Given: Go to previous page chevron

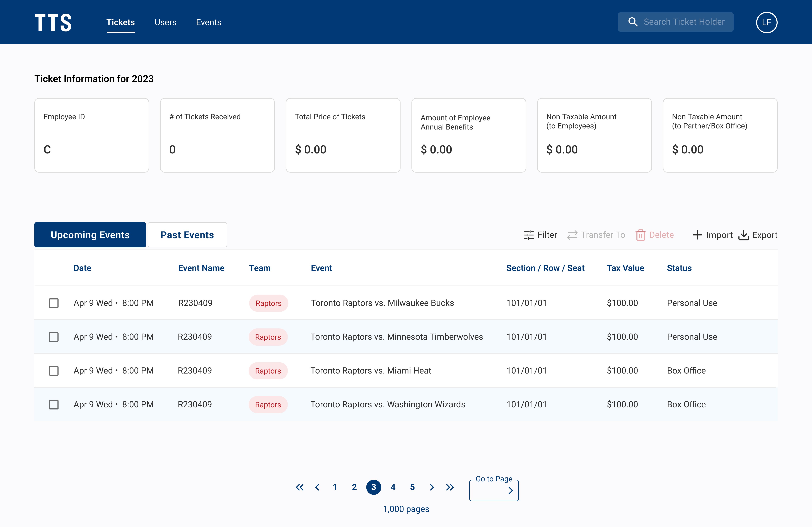Looking at the screenshot, I should pyautogui.click(x=317, y=487).
